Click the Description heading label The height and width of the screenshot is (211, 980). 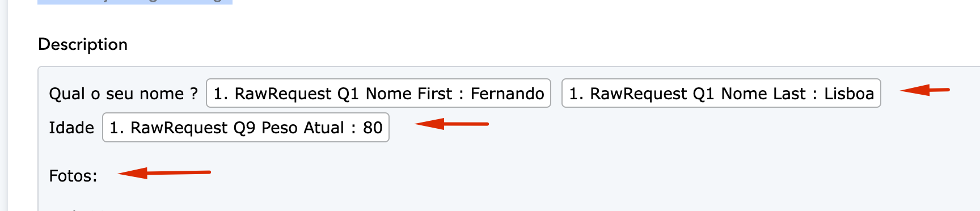pyautogui.click(x=83, y=44)
